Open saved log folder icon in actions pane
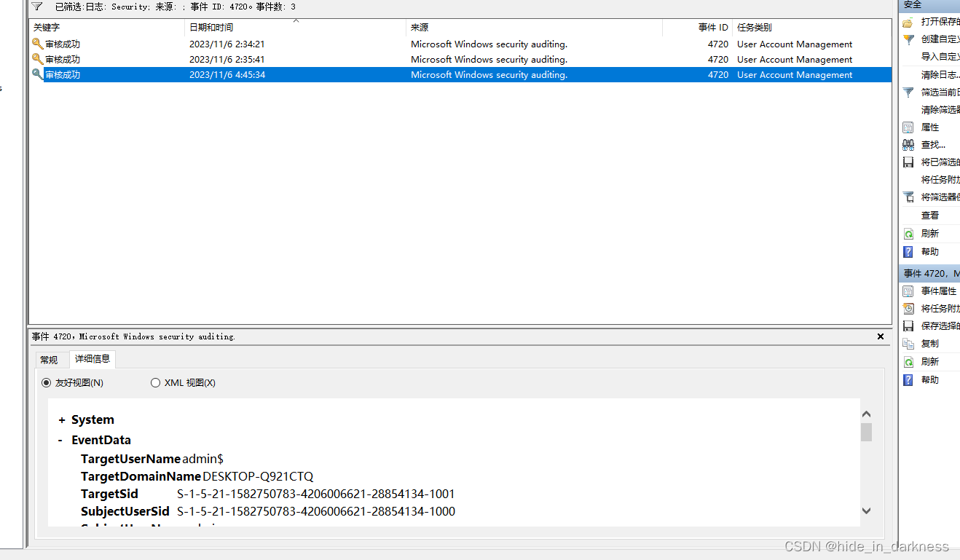Screen dimensions: 960x560 pyautogui.click(x=908, y=22)
